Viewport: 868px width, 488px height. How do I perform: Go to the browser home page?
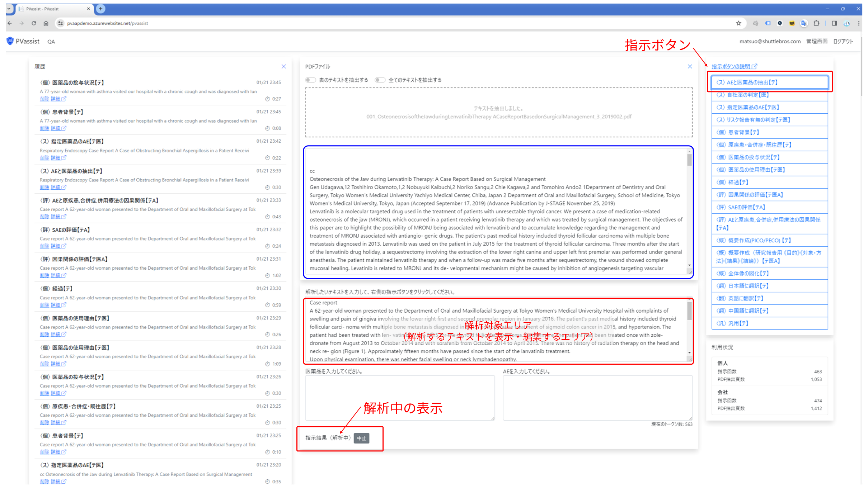(46, 23)
